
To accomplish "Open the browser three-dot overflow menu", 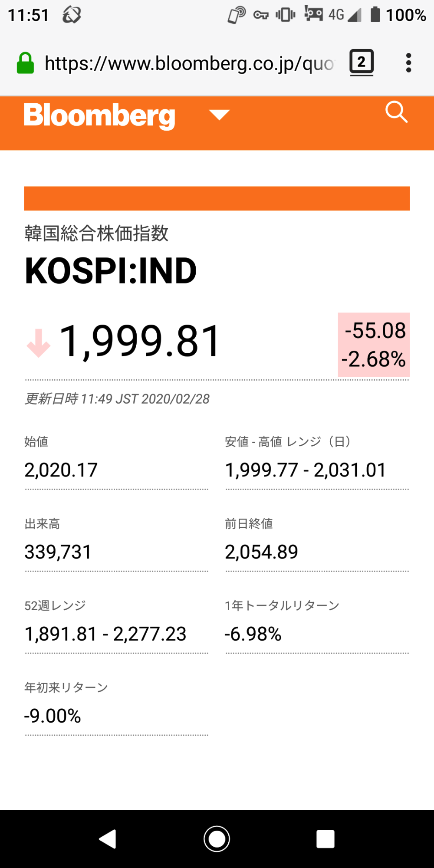I will click(x=408, y=63).
